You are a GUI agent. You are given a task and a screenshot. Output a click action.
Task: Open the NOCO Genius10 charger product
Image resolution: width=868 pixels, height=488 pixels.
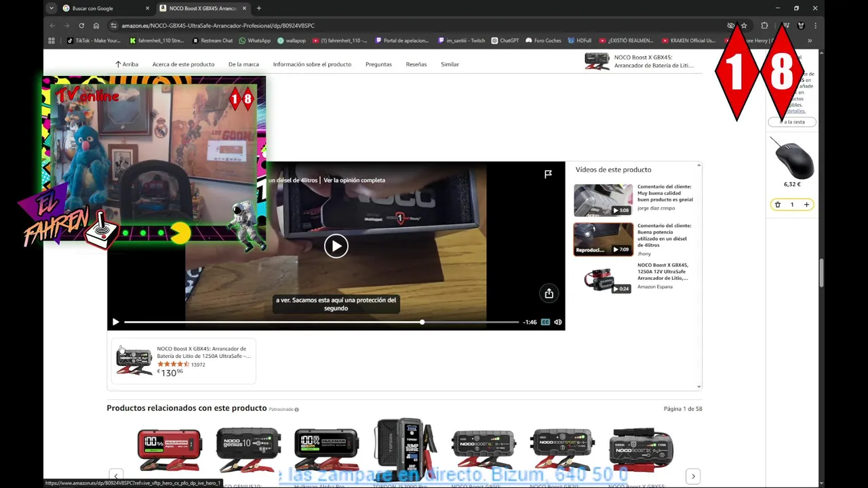(248, 449)
